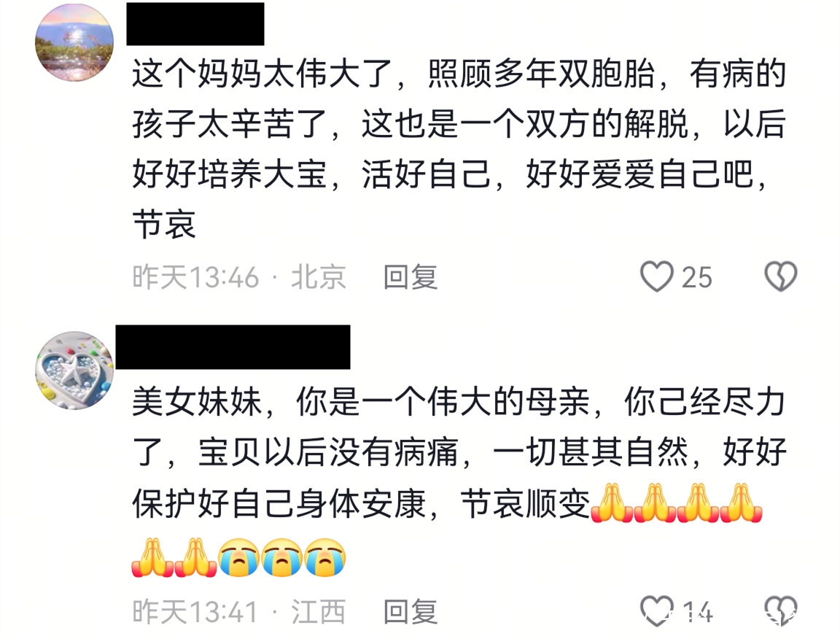This screenshot has width=840, height=636.
Task: Select the comment starting 美女妹妹
Action: pos(459,479)
